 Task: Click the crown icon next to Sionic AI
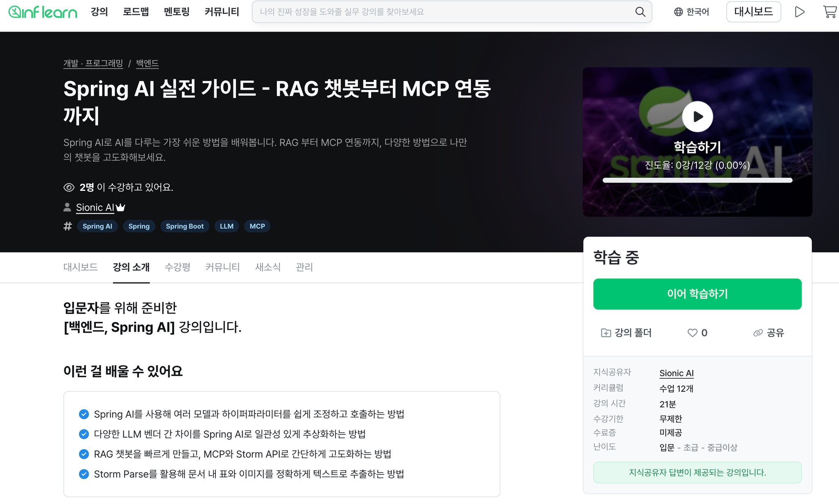[120, 208]
